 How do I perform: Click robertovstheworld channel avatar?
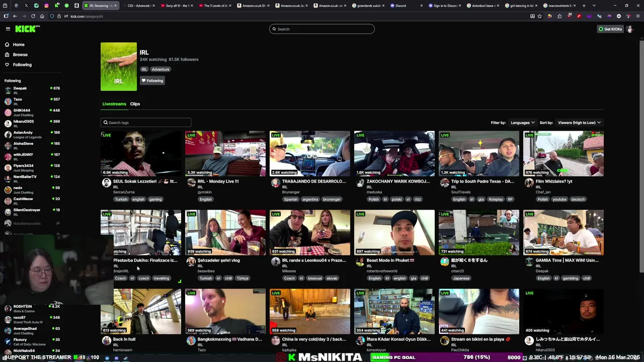tap(360, 262)
